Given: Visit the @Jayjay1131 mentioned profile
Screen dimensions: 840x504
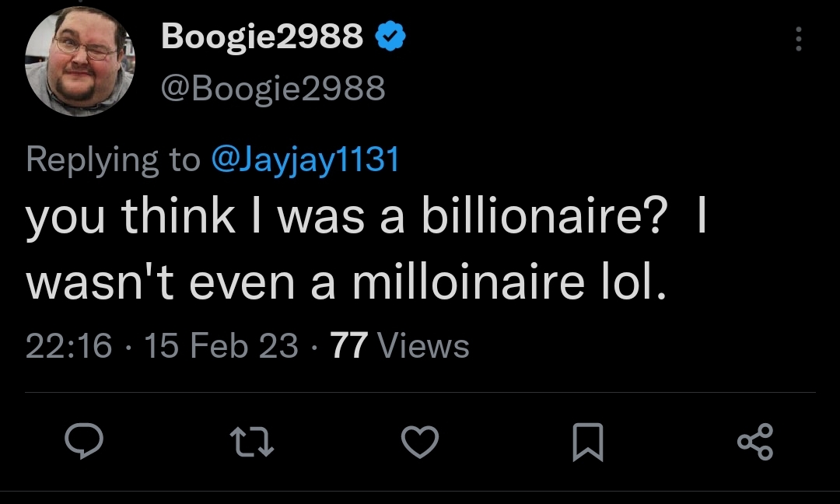Looking at the screenshot, I should pyautogui.click(x=305, y=159).
